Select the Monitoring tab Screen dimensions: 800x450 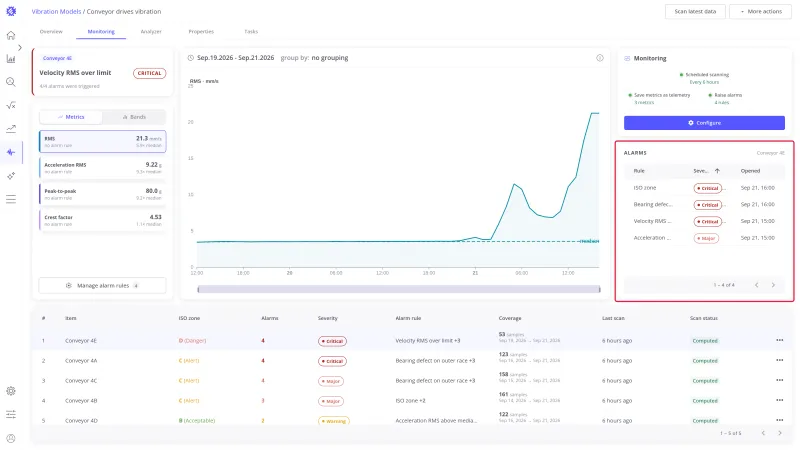(101, 32)
